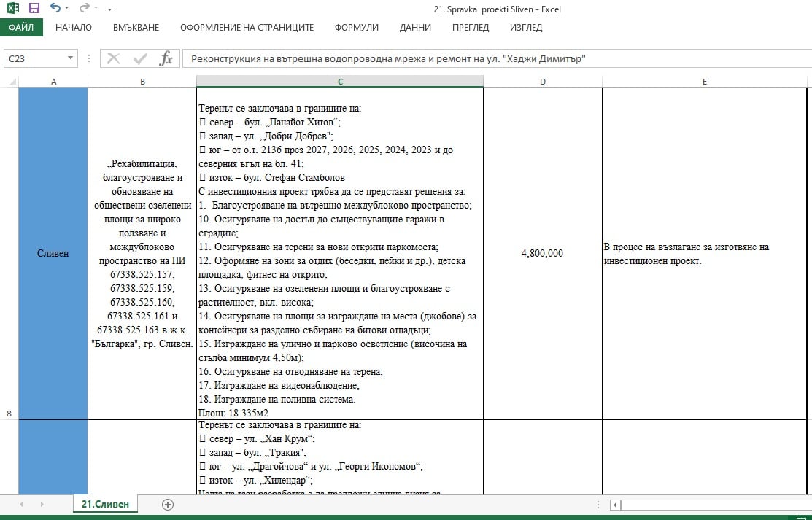Click the horizontal scrollbar left arrow
Viewport: 812px width, 520px height.
(616, 505)
